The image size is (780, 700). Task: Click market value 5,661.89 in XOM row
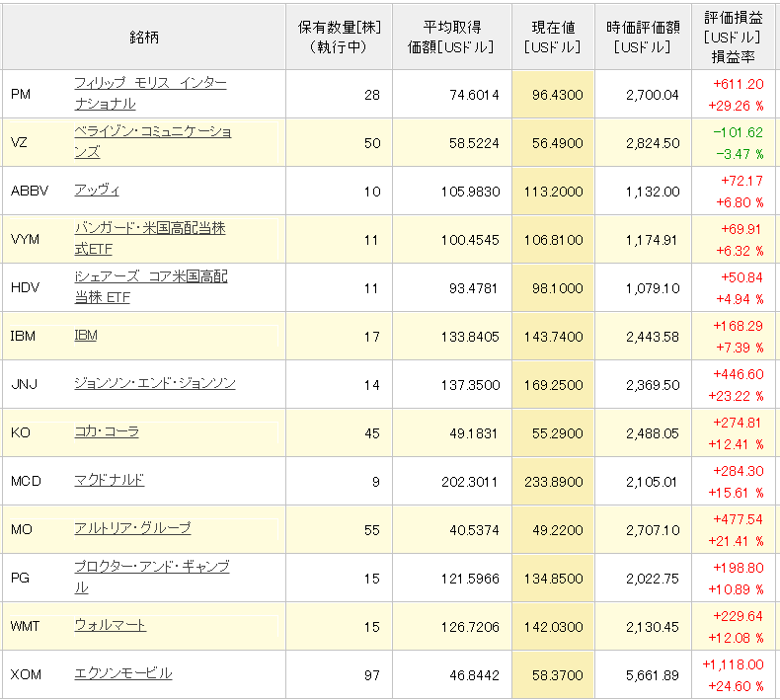(653, 675)
